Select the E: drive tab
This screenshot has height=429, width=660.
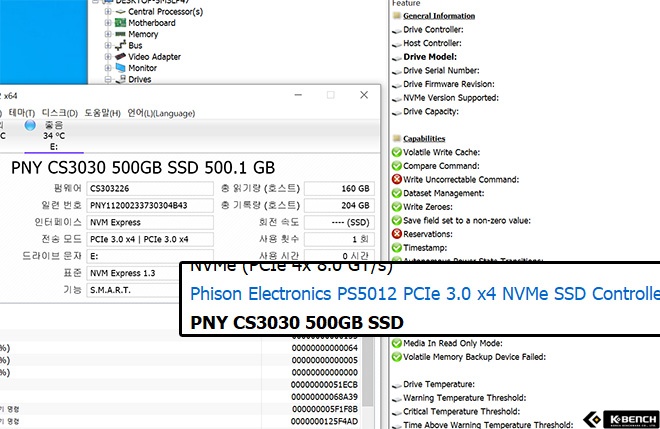(x=54, y=136)
